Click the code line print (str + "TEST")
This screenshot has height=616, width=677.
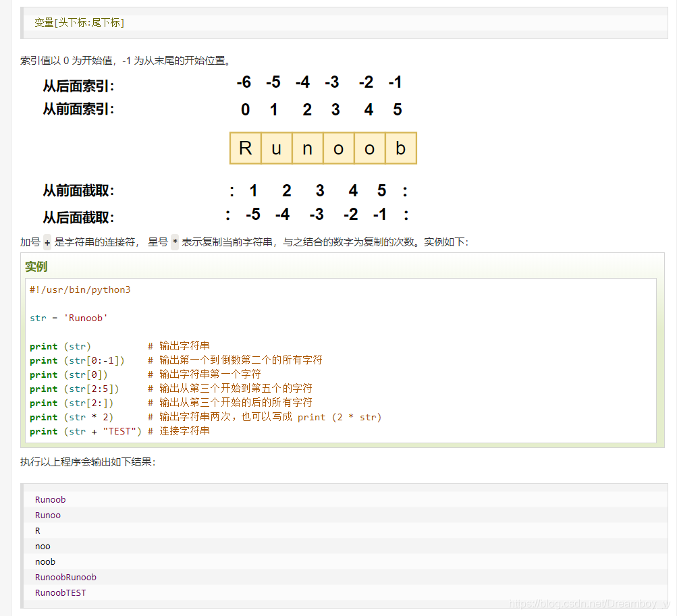pyautogui.click(x=86, y=431)
